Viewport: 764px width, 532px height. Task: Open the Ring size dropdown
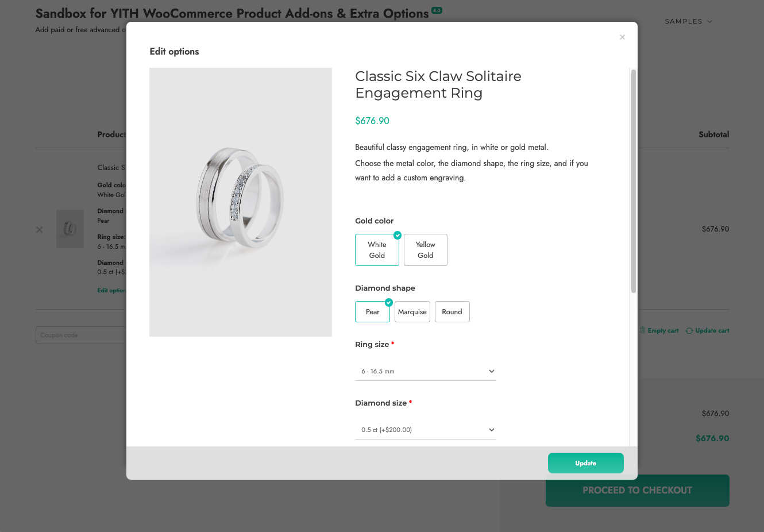point(425,371)
